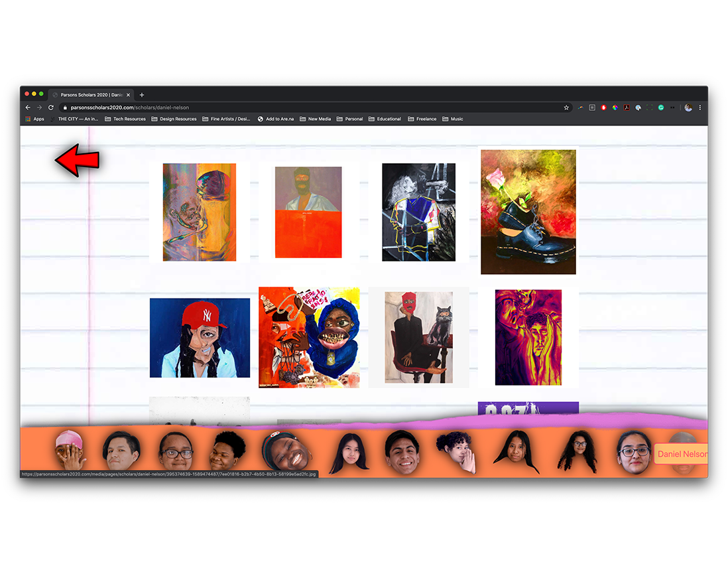This screenshot has height=576, width=728.
Task: Open Fine Artists / Desi... bookmark folder
Action: tap(226, 119)
